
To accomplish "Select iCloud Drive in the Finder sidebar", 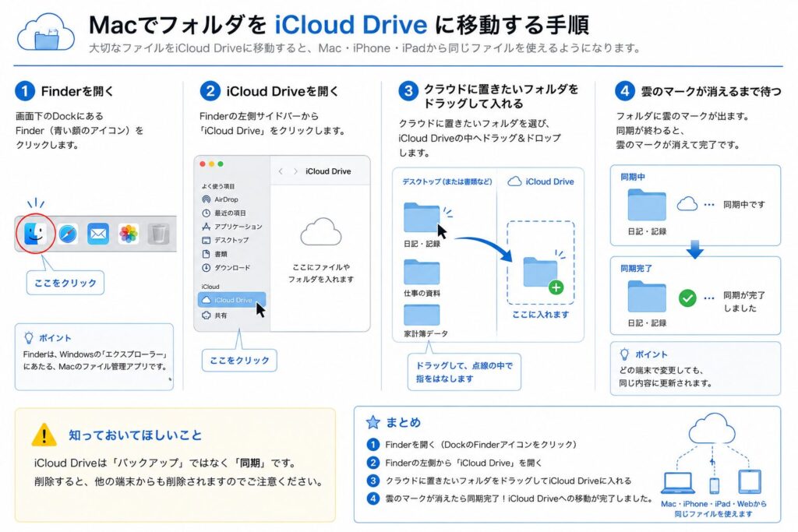I will tap(231, 300).
